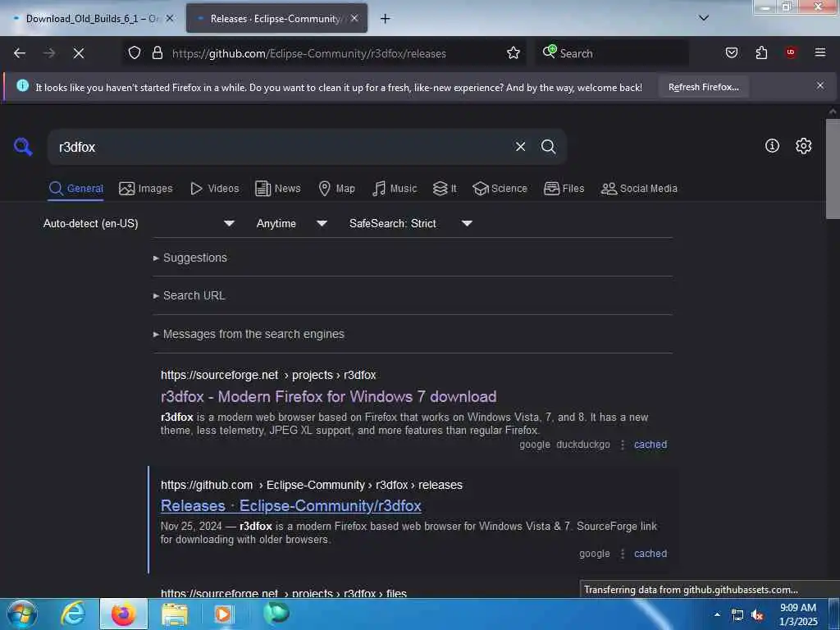Show site security padlock info

157,53
